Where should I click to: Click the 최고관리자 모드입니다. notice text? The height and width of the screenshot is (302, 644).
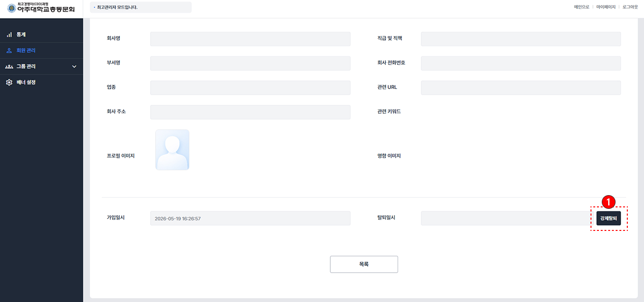pyautogui.click(x=117, y=7)
